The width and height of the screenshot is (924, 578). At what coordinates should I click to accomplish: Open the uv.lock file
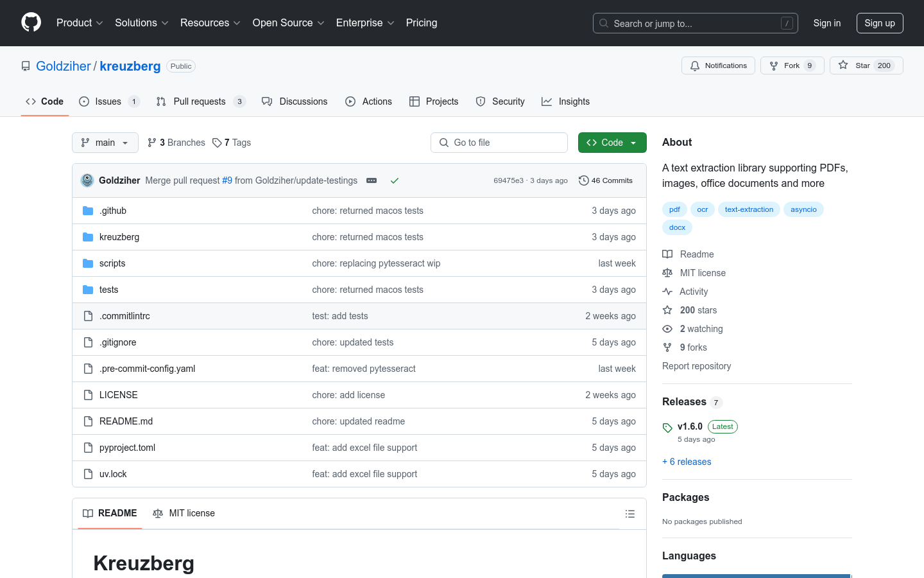click(x=113, y=474)
